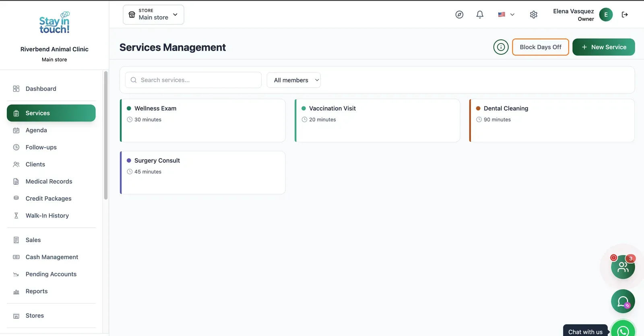Open the Clients page
Screen dimensions: 644x336
[x=51, y=164]
